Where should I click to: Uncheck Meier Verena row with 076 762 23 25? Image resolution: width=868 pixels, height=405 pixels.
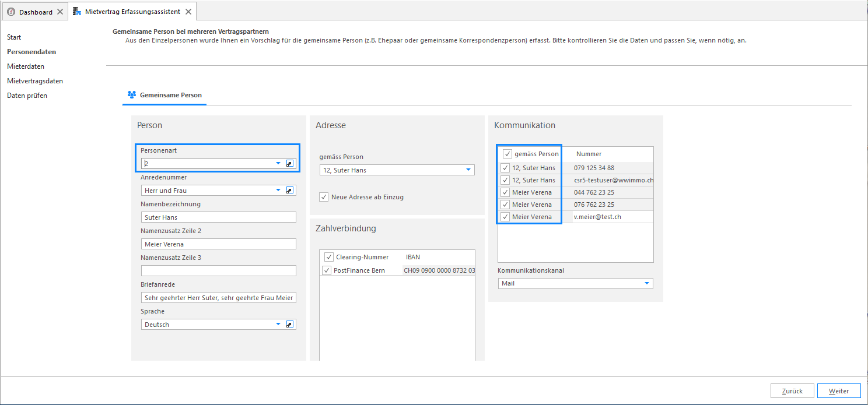pos(505,205)
